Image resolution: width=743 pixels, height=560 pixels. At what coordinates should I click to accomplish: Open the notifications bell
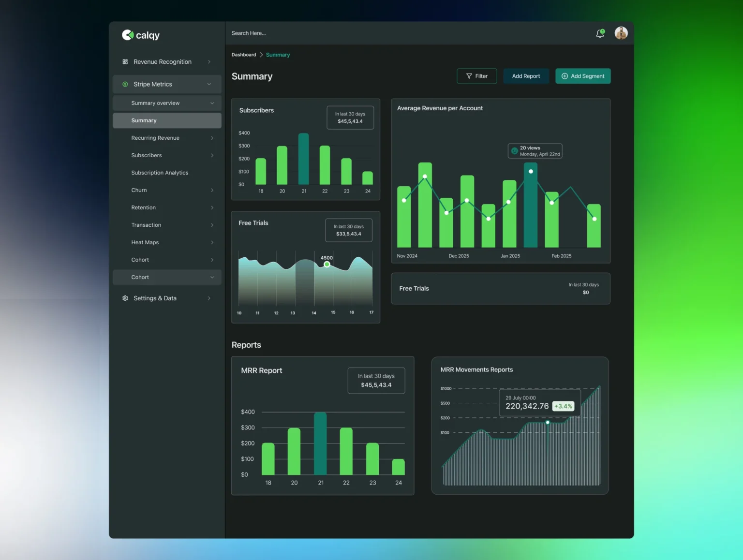click(600, 33)
